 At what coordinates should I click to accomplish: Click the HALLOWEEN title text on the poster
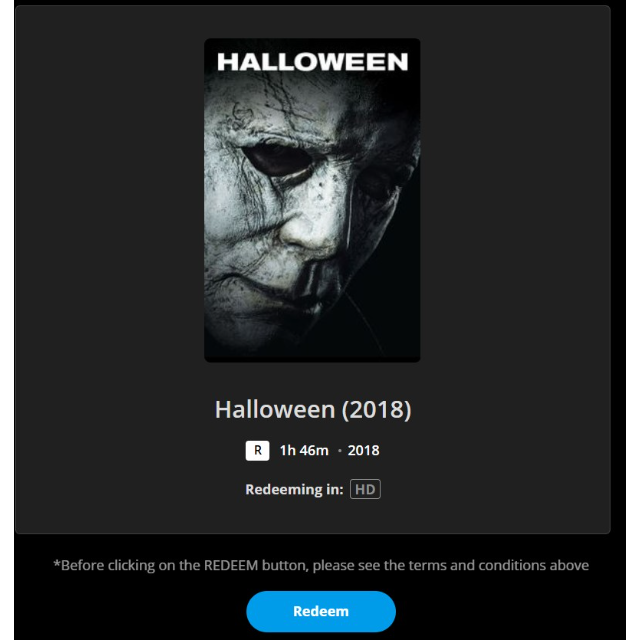point(312,62)
